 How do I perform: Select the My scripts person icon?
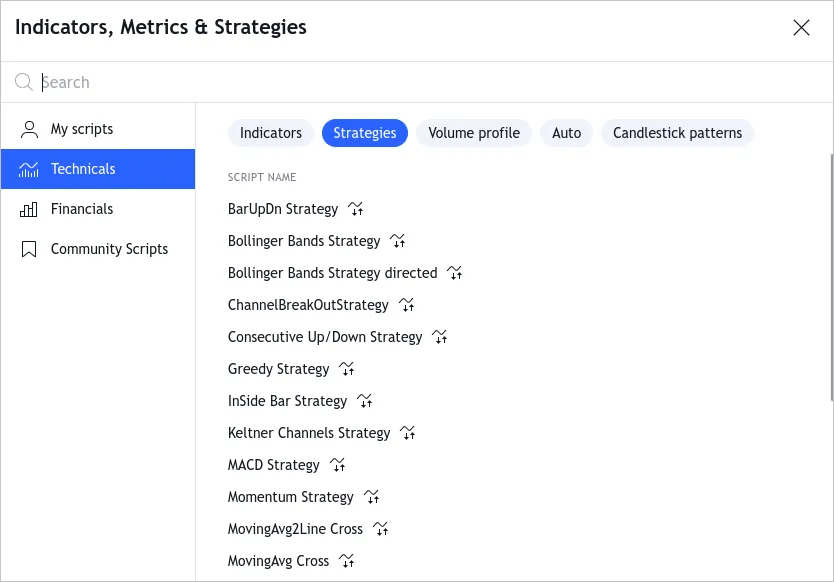pyautogui.click(x=28, y=128)
